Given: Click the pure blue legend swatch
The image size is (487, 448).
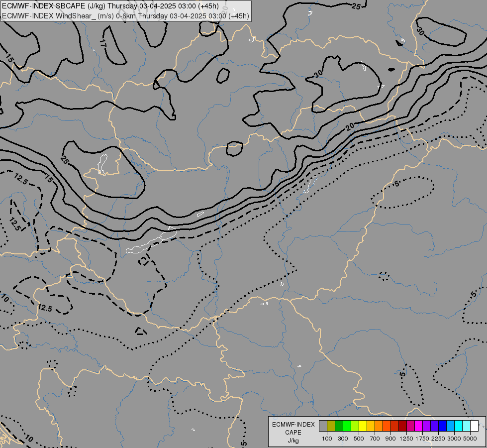Looking at the screenshot, I should tap(442, 426).
